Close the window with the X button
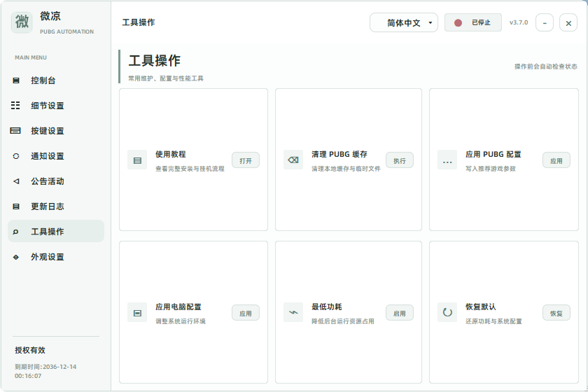This screenshot has height=392, width=588. pyautogui.click(x=568, y=23)
